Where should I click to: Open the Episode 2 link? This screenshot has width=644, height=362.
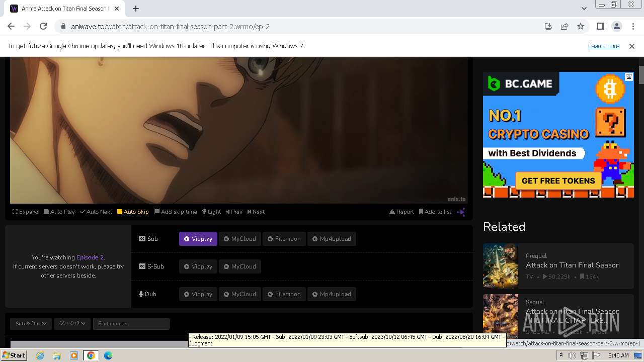90,257
